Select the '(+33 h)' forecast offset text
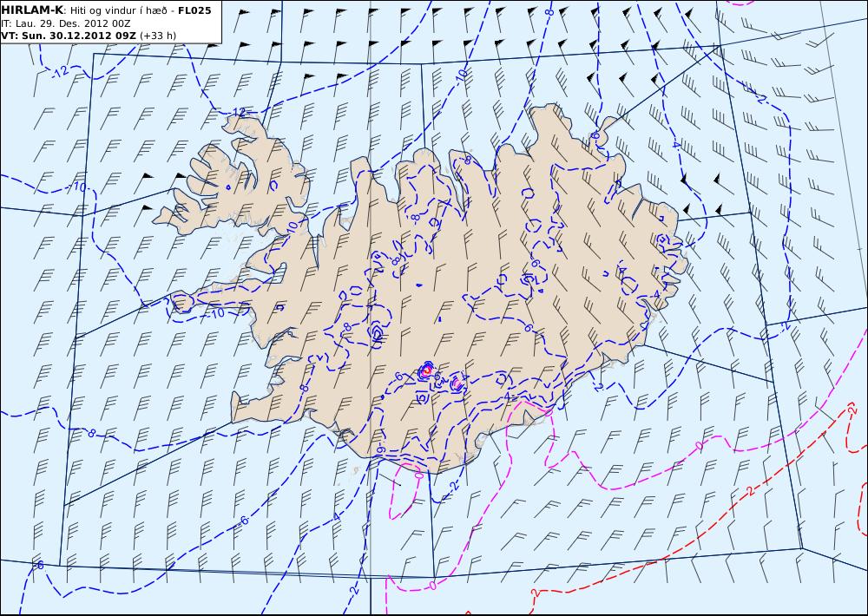This screenshot has width=868, height=616. [x=158, y=36]
